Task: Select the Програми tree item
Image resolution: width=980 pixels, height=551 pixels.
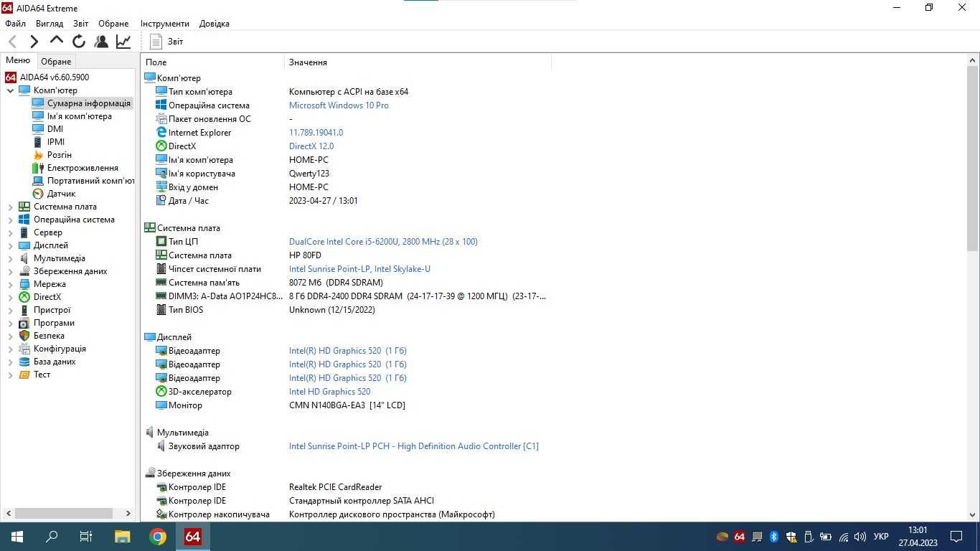Action: tap(54, 323)
